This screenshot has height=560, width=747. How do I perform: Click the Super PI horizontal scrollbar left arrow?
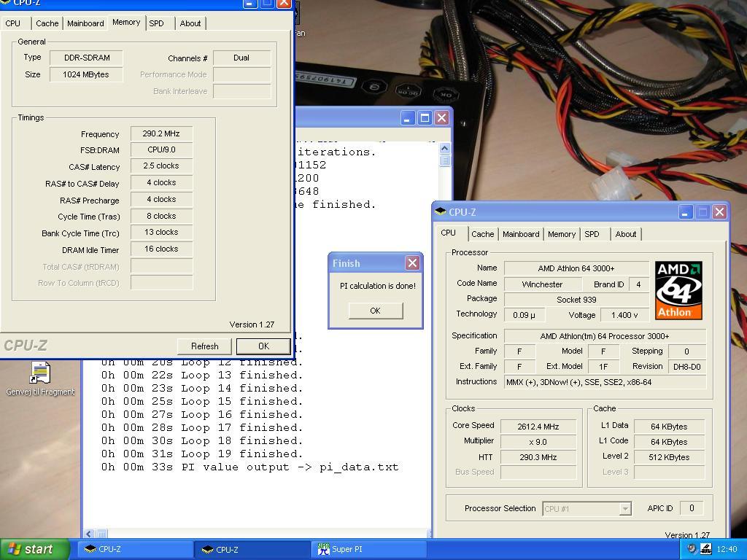point(89,534)
